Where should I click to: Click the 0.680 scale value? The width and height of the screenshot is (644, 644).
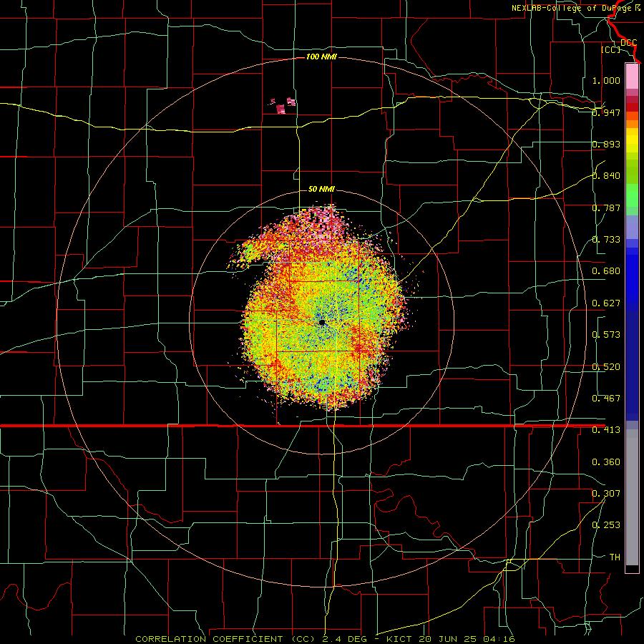pyautogui.click(x=606, y=271)
